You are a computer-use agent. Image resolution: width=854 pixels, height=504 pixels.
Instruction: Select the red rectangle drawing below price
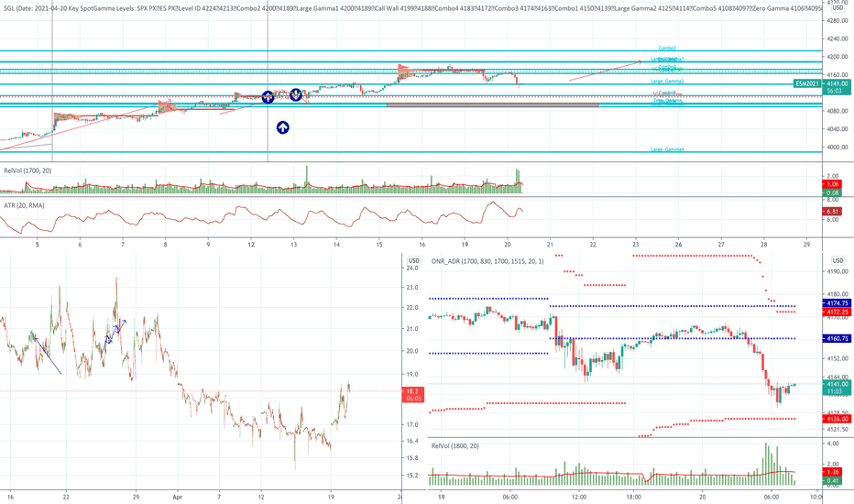492,104
